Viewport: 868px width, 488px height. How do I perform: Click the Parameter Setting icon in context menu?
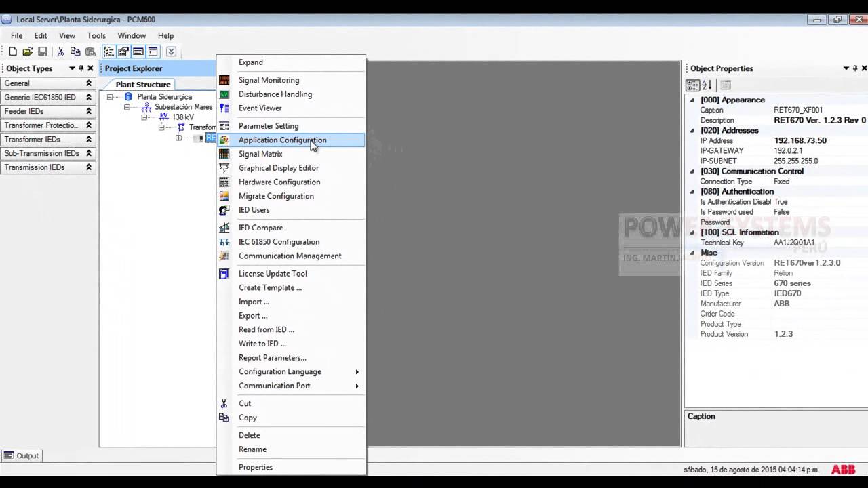point(224,126)
